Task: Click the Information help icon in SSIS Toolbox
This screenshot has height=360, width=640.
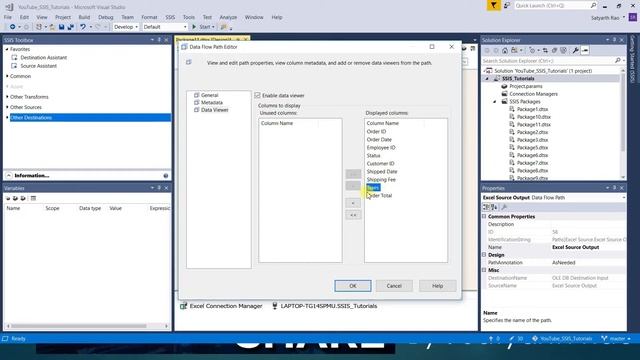Action: [166, 176]
